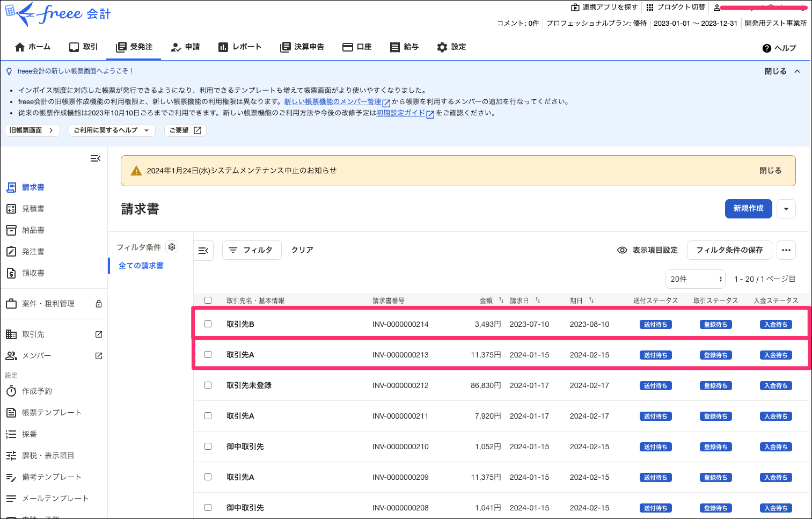The image size is (812, 519).
Task: Dismiss the system maintenance notice with 閉じる
Action: pos(771,170)
